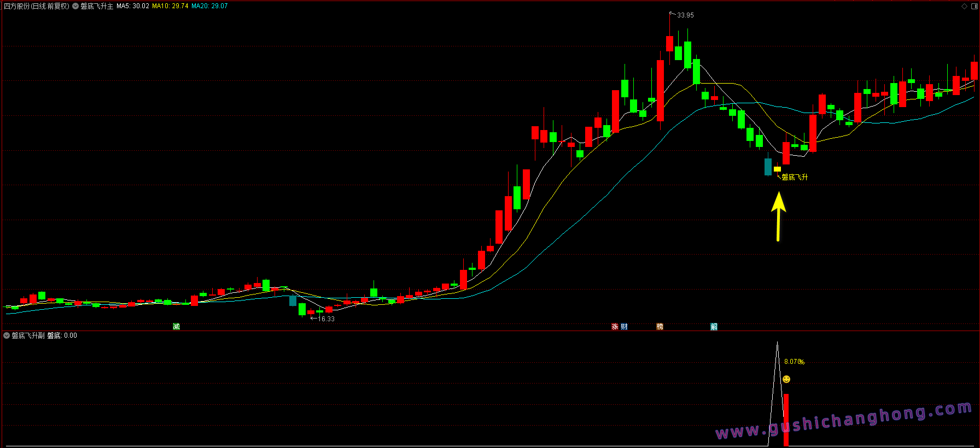Click the blue 财 event marker
Image resolution: width=980 pixels, height=448 pixels.
[624, 326]
